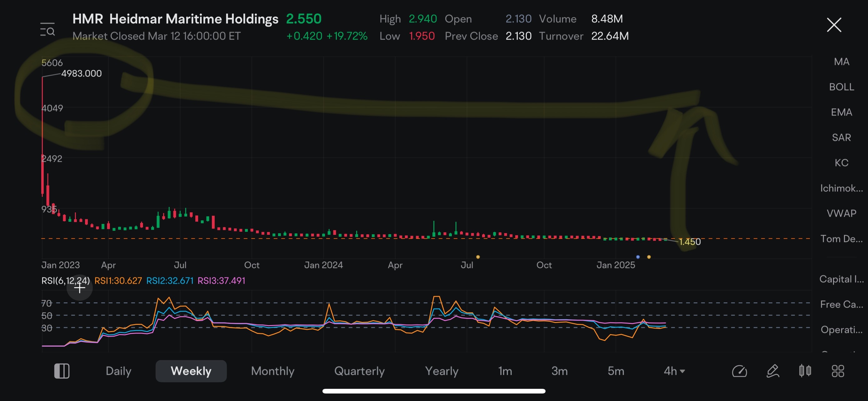
Task: Enable the Ichimoku indicator
Action: 841,188
